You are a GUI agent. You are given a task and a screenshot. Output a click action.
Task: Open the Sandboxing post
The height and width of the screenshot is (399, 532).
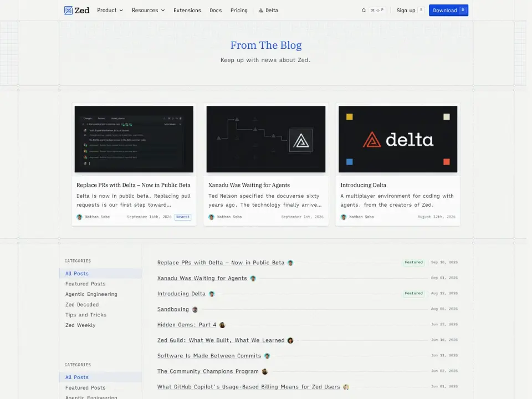173,309
